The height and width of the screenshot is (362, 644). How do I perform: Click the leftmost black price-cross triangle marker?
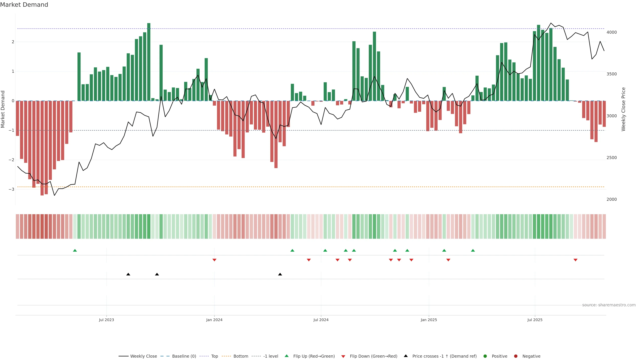128,274
